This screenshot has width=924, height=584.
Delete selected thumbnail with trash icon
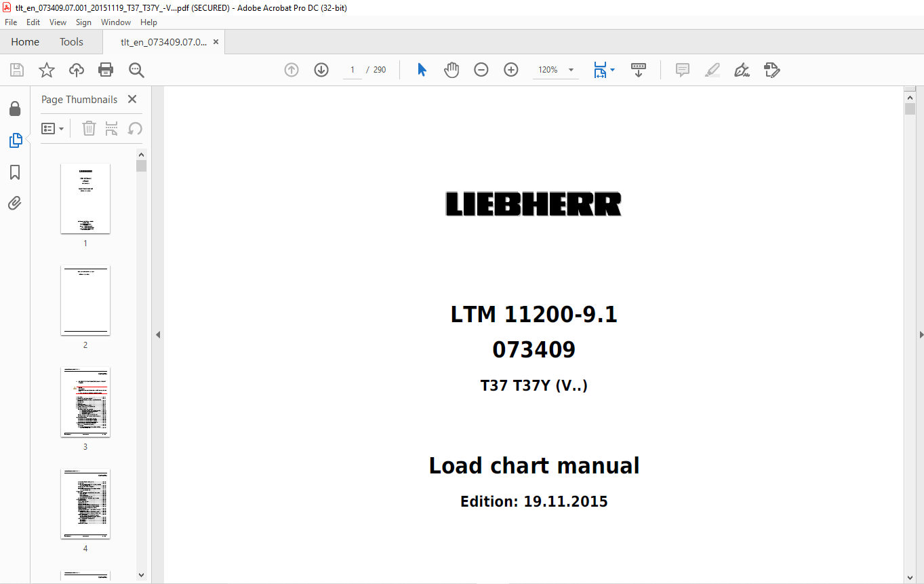click(x=89, y=128)
